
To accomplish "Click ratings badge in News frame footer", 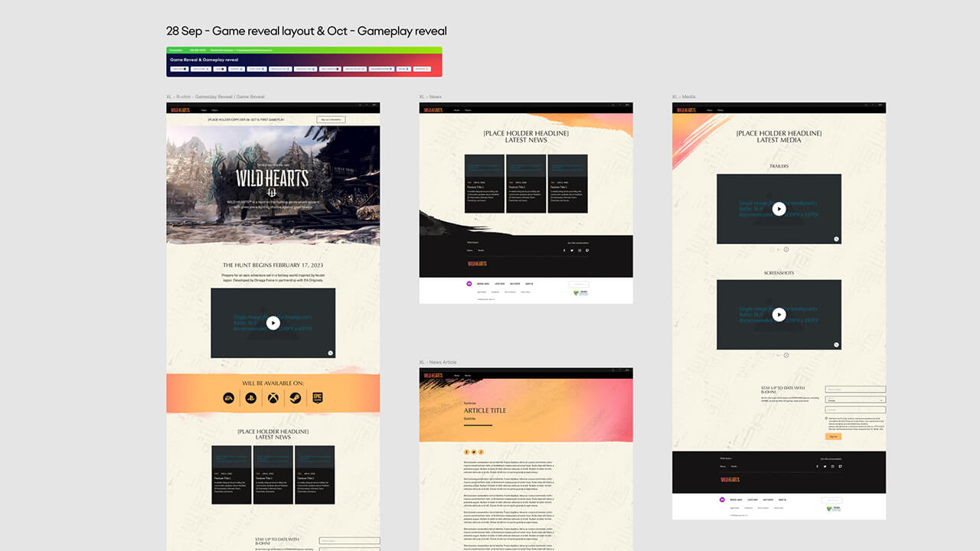I will pyautogui.click(x=580, y=292).
